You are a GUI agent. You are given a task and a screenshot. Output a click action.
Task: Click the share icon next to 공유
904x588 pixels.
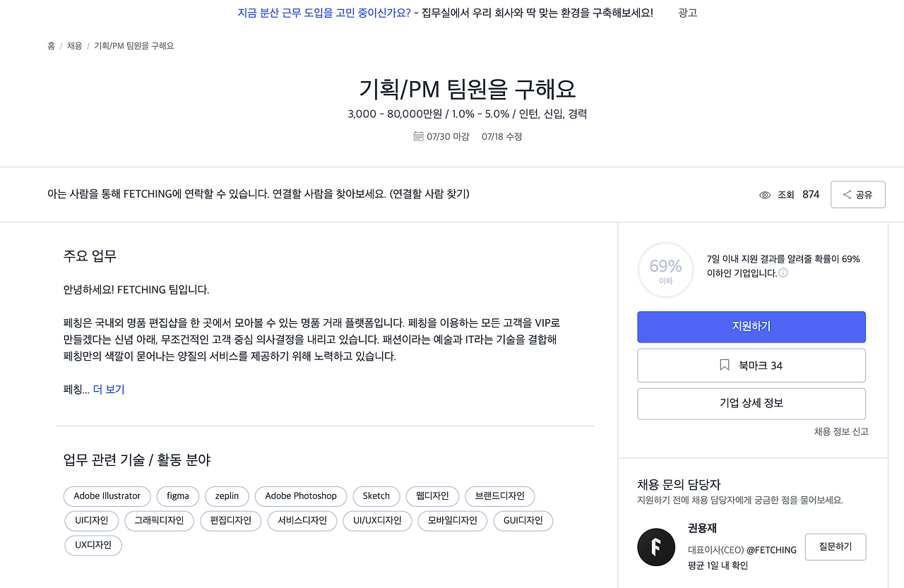click(847, 194)
